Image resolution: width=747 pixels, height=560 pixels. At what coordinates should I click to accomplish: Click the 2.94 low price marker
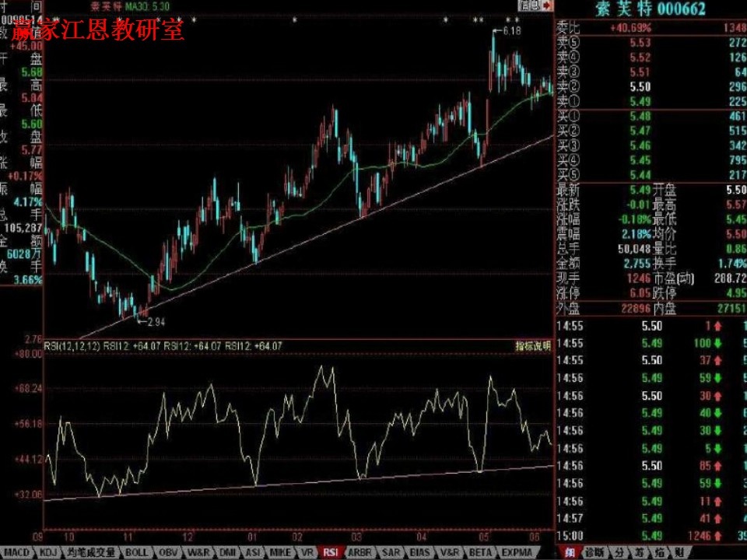[156, 320]
